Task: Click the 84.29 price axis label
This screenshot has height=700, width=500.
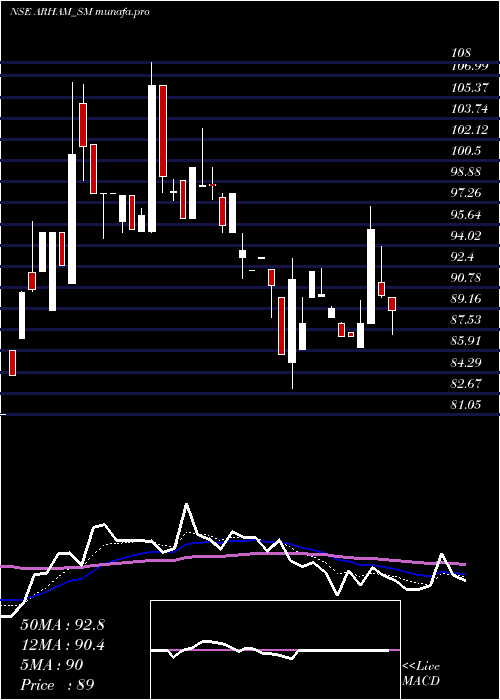Action: point(466,362)
